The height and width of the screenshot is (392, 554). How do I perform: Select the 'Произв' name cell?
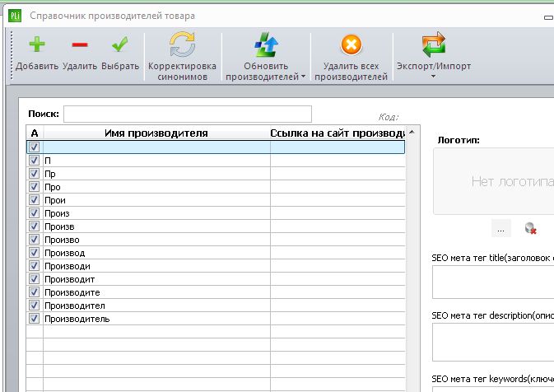(156, 226)
